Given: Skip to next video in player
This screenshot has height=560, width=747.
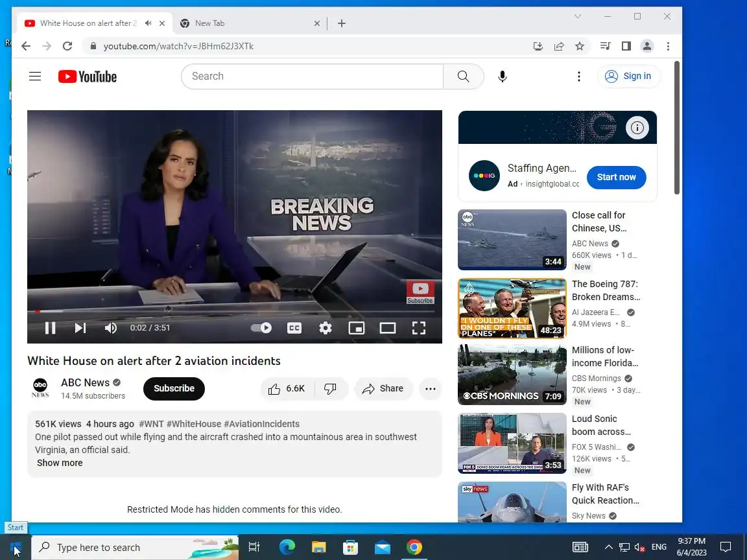Looking at the screenshot, I should (x=80, y=327).
